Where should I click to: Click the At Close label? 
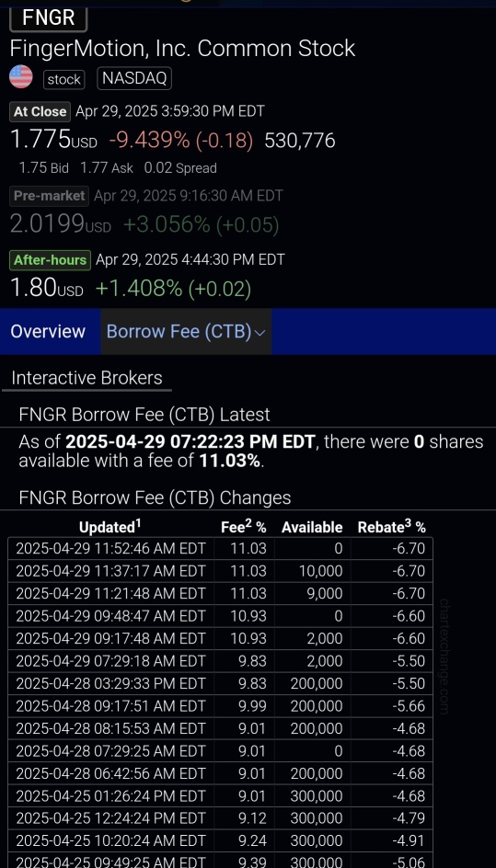[40, 111]
